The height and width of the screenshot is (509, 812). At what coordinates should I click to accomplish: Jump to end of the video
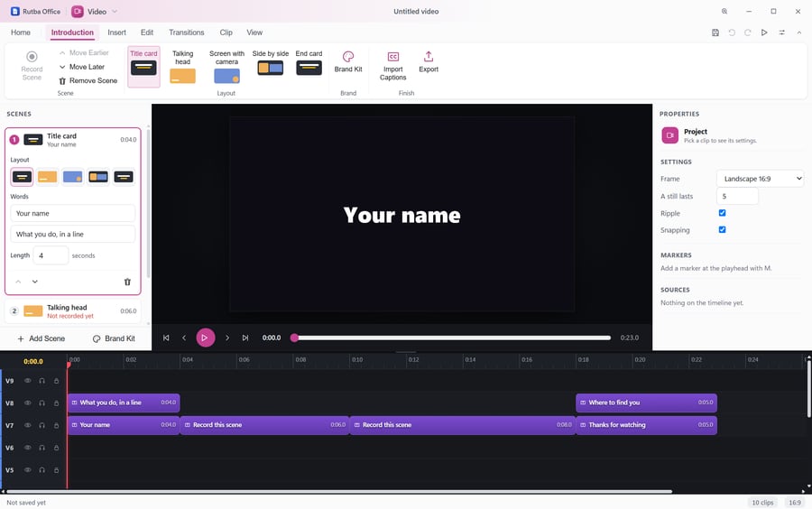tap(245, 338)
